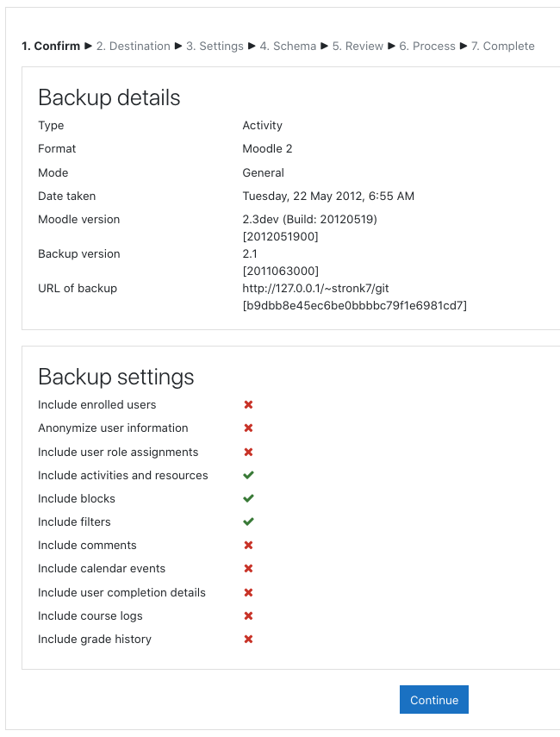Click the 5. Review stage label
The image size is (560, 737).
coord(358,46)
